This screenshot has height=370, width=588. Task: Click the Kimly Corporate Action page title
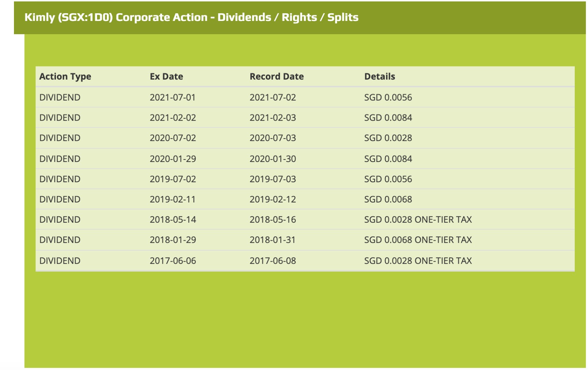[191, 17]
